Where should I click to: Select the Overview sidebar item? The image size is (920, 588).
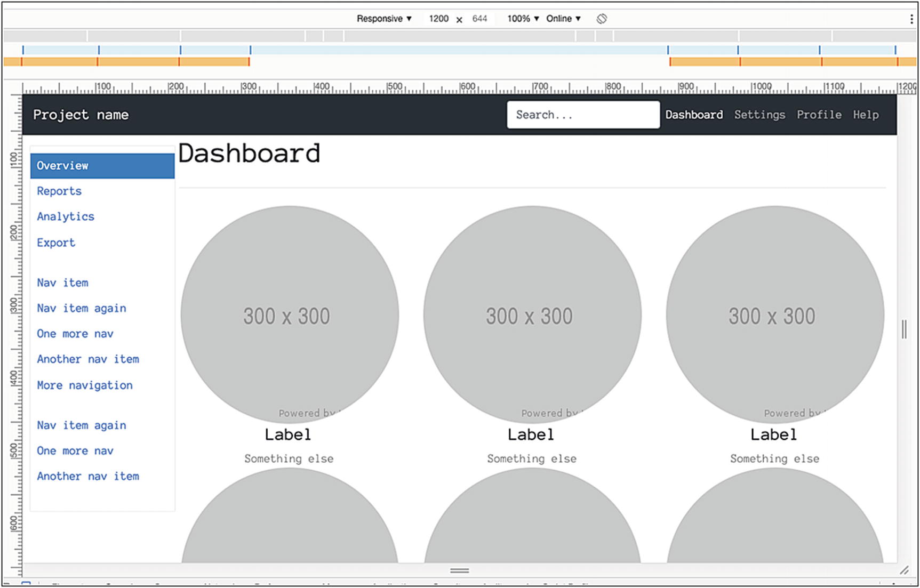tap(102, 166)
